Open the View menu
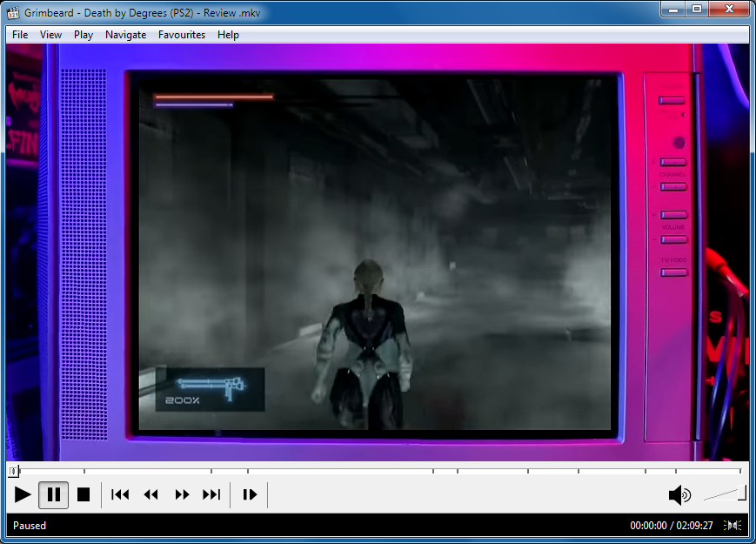Viewport: 756px width, 544px height. (x=50, y=35)
